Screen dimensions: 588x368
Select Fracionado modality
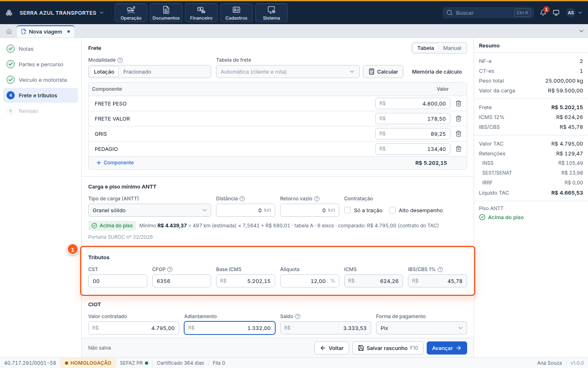point(137,72)
